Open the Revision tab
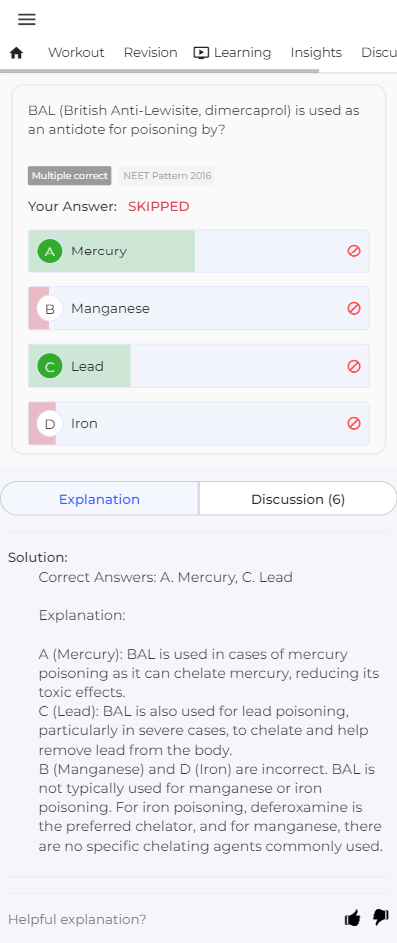The image size is (397, 943). point(150,53)
